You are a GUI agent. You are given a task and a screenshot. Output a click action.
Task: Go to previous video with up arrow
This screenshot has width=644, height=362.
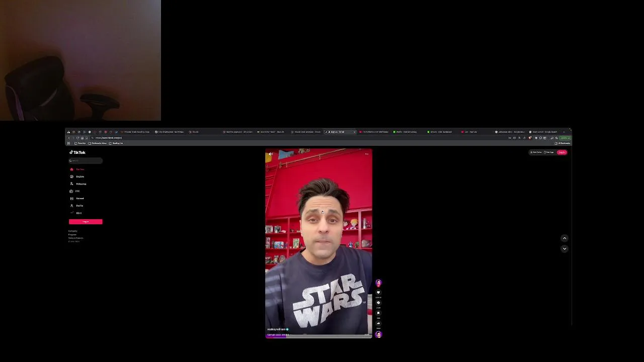(x=565, y=238)
